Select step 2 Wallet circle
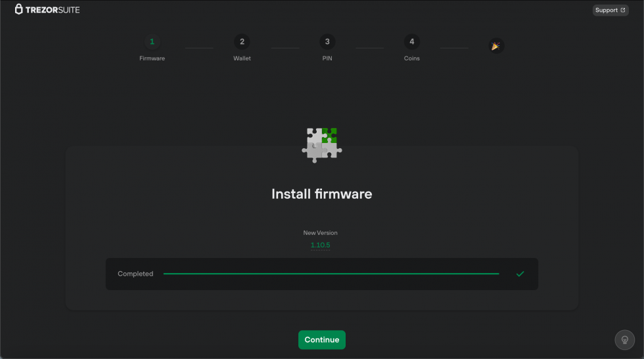The width and height of the screenshot is (644, 359). (x=242, y=41)
